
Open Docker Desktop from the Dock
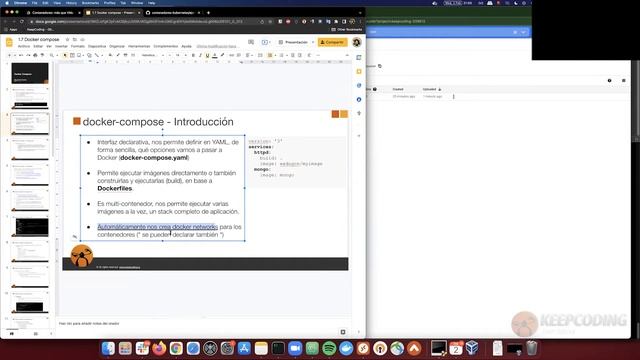point(346,348)
